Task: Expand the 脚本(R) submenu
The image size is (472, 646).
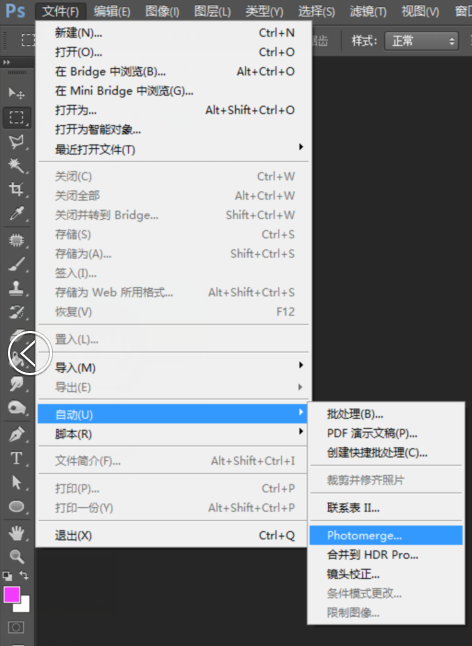Action: pyautogui.click(x=173, y=434)
